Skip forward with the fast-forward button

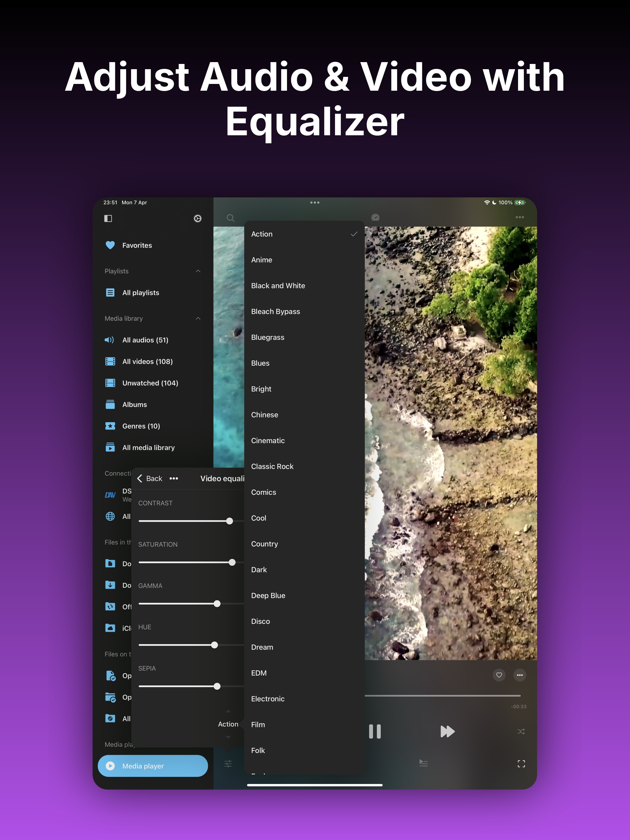[x=447, y=731]
